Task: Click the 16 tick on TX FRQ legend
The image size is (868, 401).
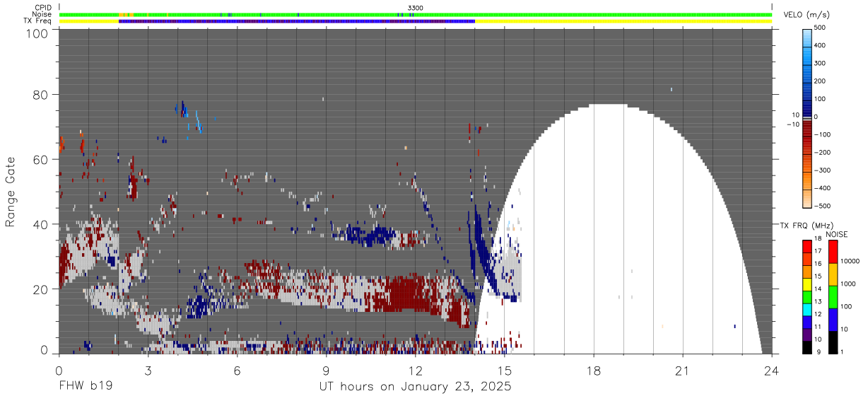Action: (817, 264)
